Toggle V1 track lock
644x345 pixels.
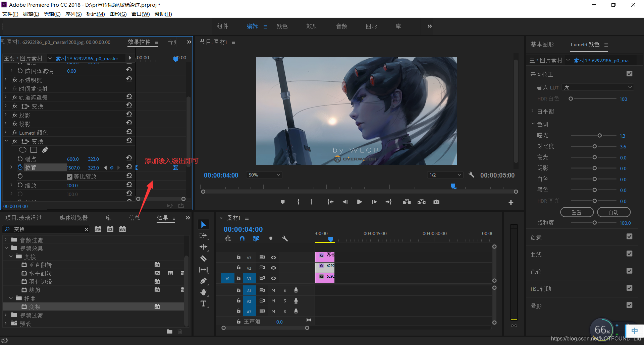(238, 278)
